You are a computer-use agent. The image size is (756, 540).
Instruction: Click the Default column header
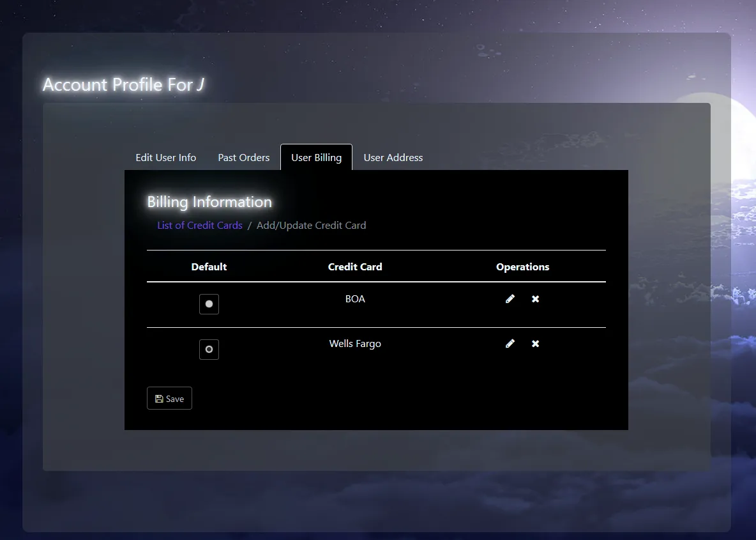[x=209, y=267]
